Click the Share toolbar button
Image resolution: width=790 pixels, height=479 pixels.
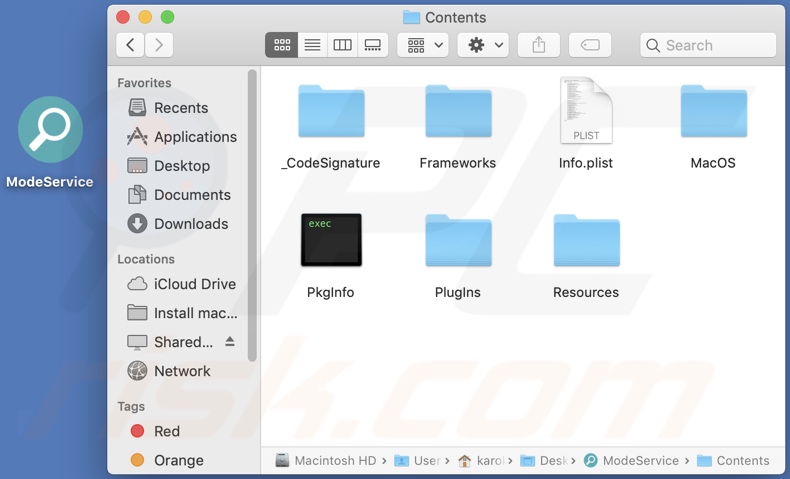pos(539,45)
